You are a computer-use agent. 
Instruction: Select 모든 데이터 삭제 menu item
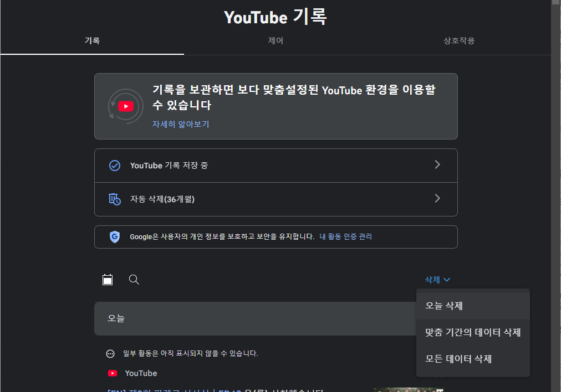473,359
